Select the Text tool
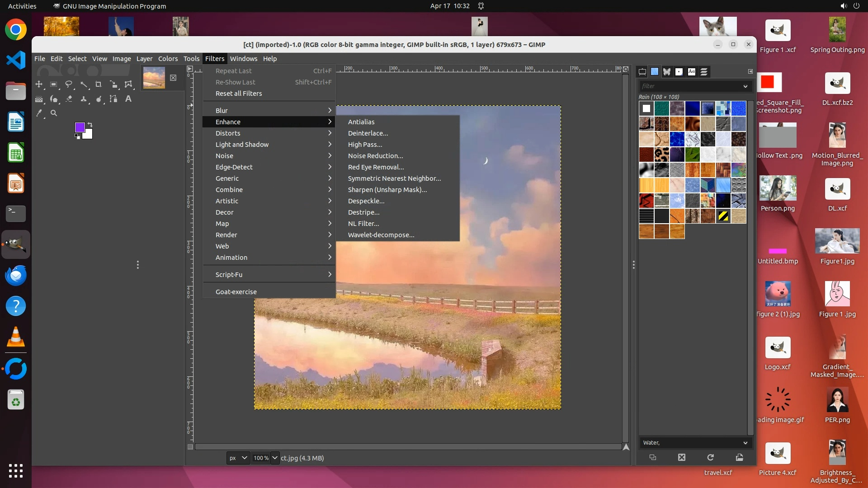 click(x=128, y=99)
